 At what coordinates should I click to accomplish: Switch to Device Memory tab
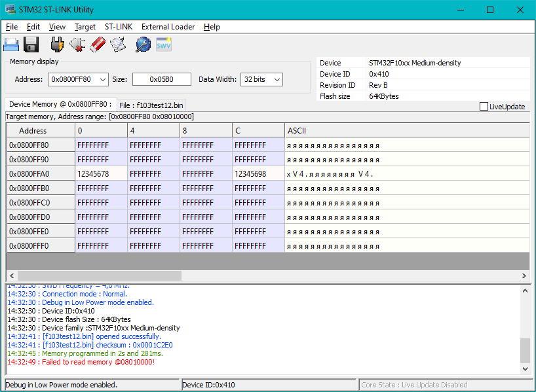click(x=60, y=104)
